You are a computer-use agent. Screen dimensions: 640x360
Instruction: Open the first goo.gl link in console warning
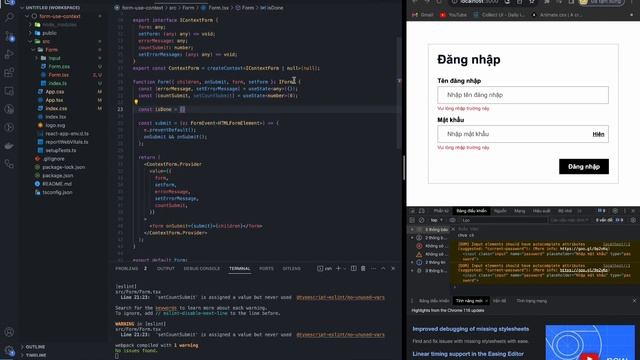coord(584,249)
